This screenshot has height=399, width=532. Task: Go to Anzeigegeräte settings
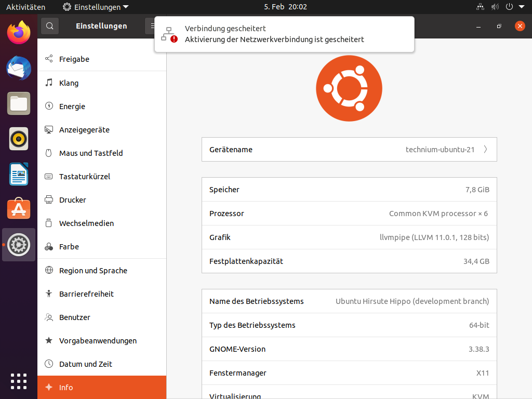tap(102, 129)
